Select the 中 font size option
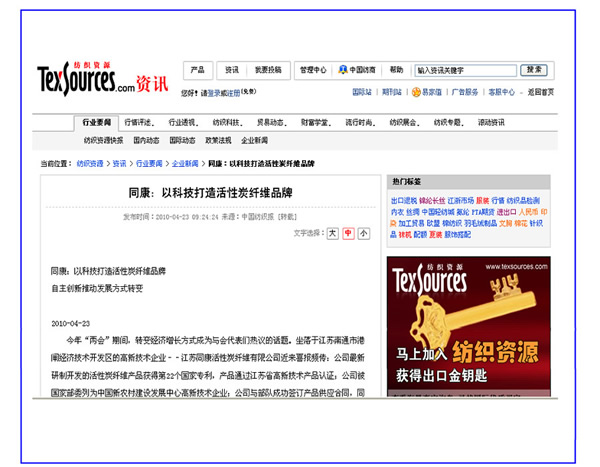This screenshot has width=600, height=467. click(x=348, y=233)
